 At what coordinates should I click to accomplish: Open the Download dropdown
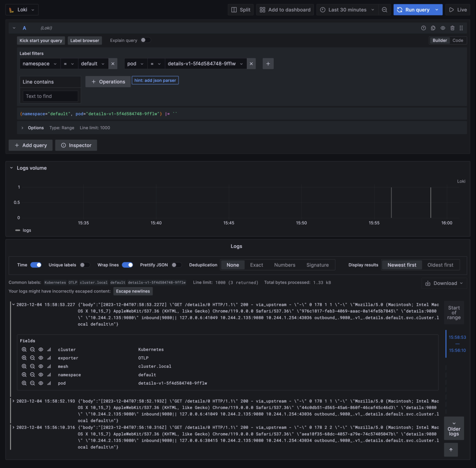click(x=445, y=283)
